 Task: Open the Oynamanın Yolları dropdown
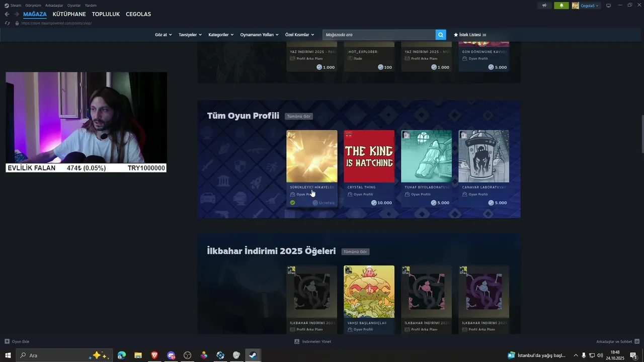260,35
